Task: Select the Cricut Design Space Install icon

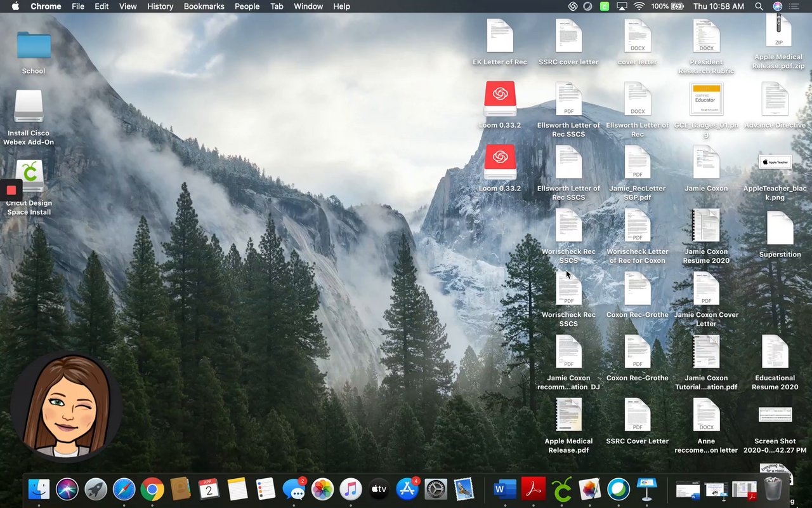Action: point(29,187)
